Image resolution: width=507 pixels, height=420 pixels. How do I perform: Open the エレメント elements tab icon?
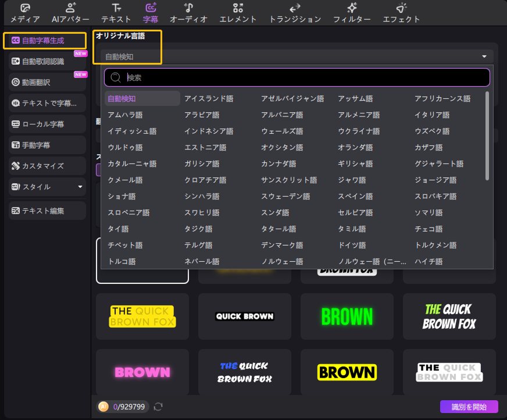coord(238,8)
